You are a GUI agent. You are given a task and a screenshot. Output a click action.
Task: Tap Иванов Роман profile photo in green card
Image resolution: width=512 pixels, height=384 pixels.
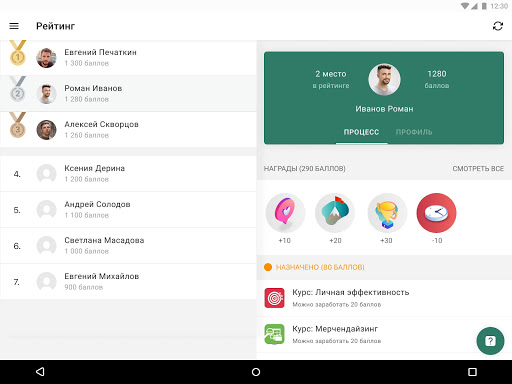coord(384,80)
